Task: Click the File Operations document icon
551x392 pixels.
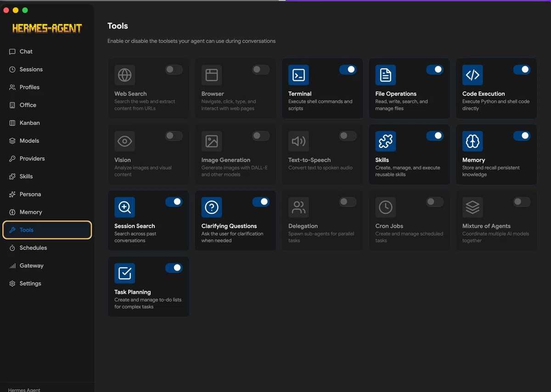Action: [x=386, y=75]
